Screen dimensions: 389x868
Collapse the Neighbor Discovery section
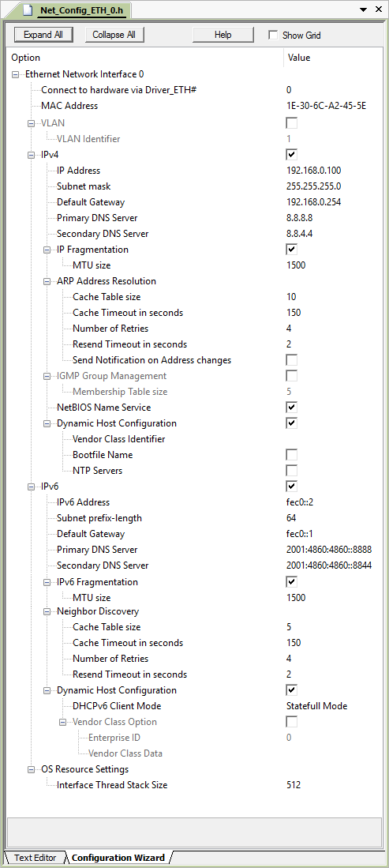(x=47, y=611)
